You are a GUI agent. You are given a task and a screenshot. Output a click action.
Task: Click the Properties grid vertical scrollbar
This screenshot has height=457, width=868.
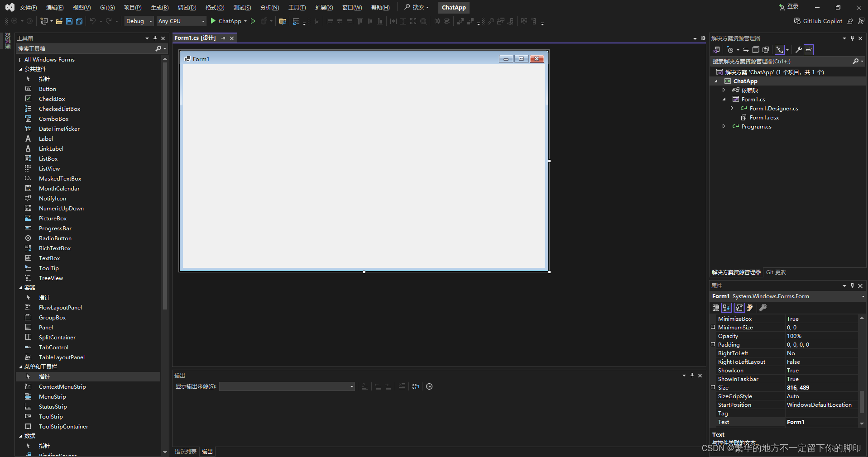coord(862,402)
